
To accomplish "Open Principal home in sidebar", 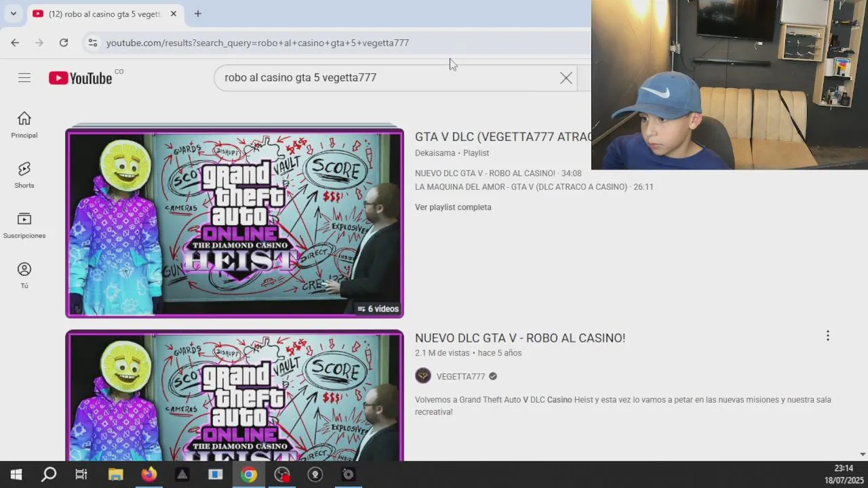I will pyautogui.click(x=24, y=125).
